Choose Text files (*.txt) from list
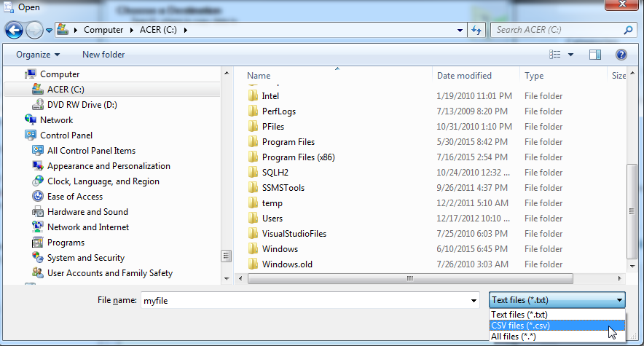 tap(557, 315)
